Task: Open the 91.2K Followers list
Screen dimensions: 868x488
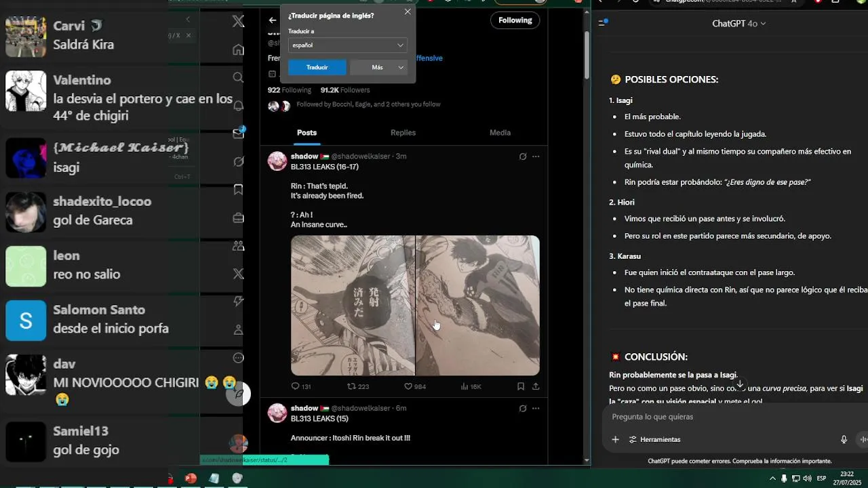Action: [345, 90]
